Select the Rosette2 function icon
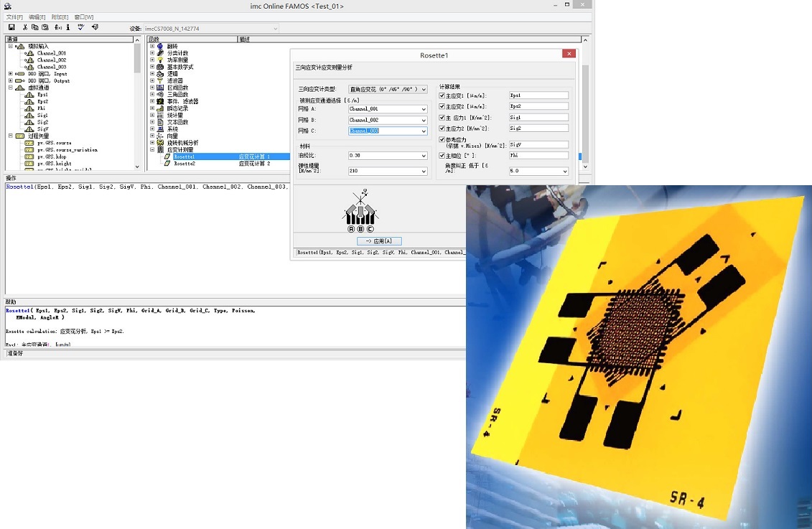The image size is (812, 529). [x=167, y=164]
